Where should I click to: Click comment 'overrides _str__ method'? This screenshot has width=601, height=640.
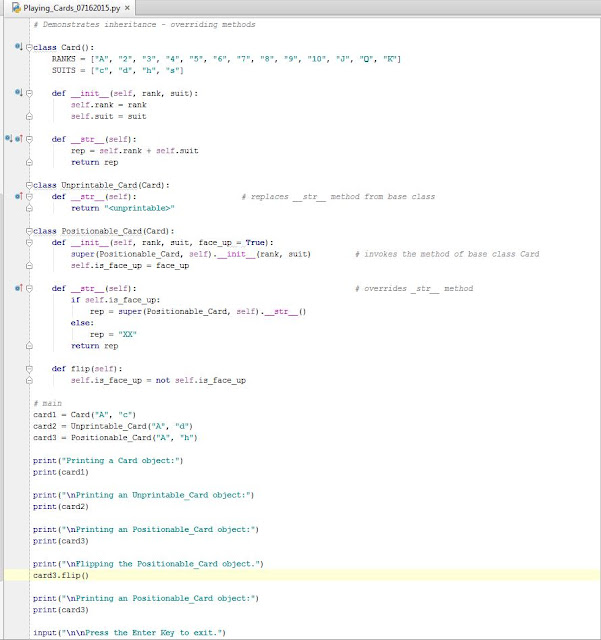(x=414, y=289)
